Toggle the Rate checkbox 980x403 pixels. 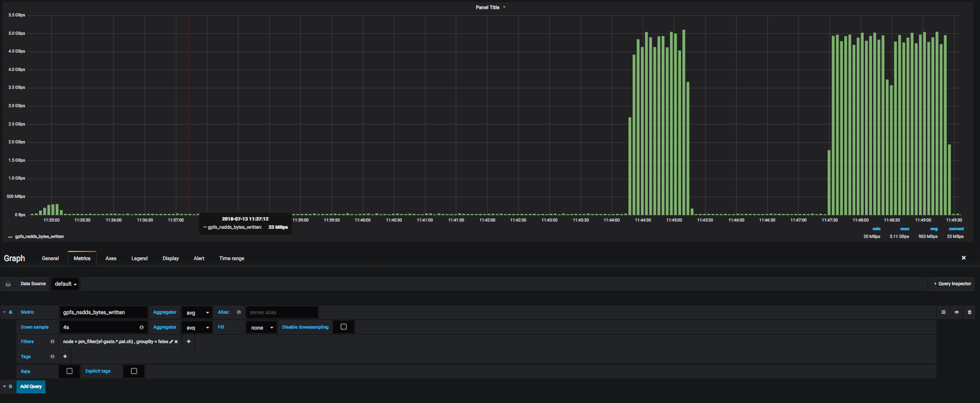[70, 371]
